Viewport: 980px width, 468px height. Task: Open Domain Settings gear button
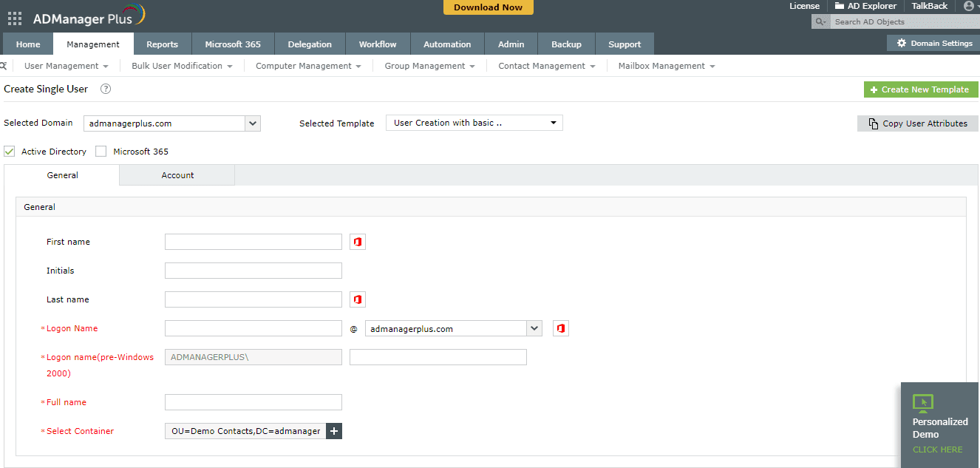click(933, 44)
